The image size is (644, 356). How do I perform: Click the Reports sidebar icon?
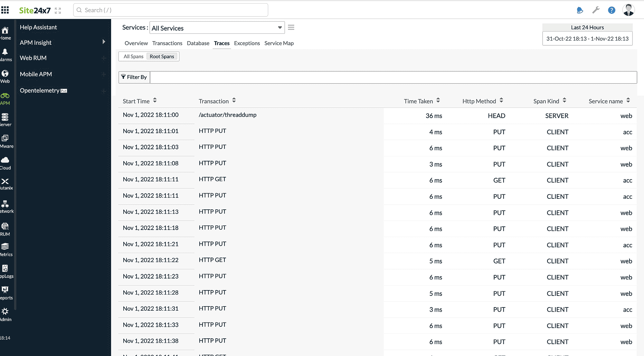(6, 289)
